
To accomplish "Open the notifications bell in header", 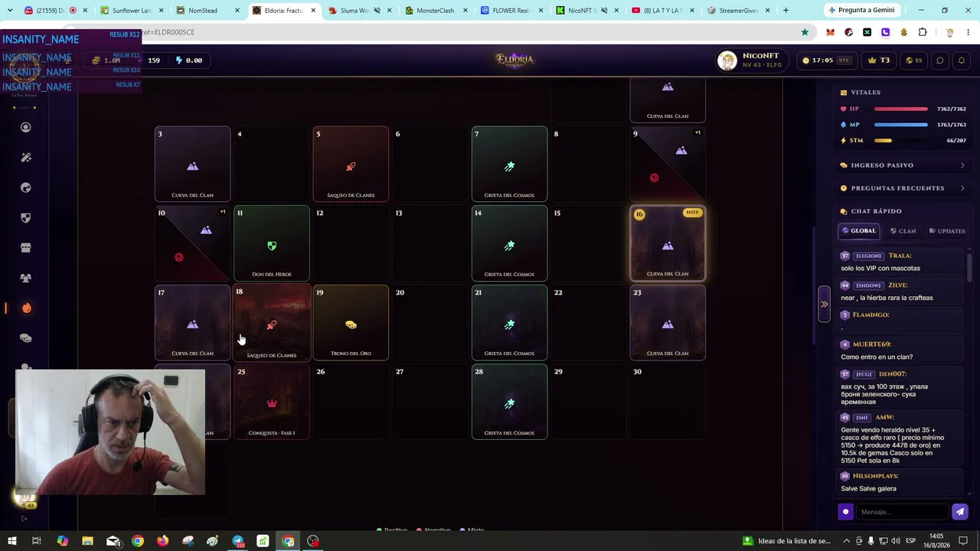I will tap(962, 60).
